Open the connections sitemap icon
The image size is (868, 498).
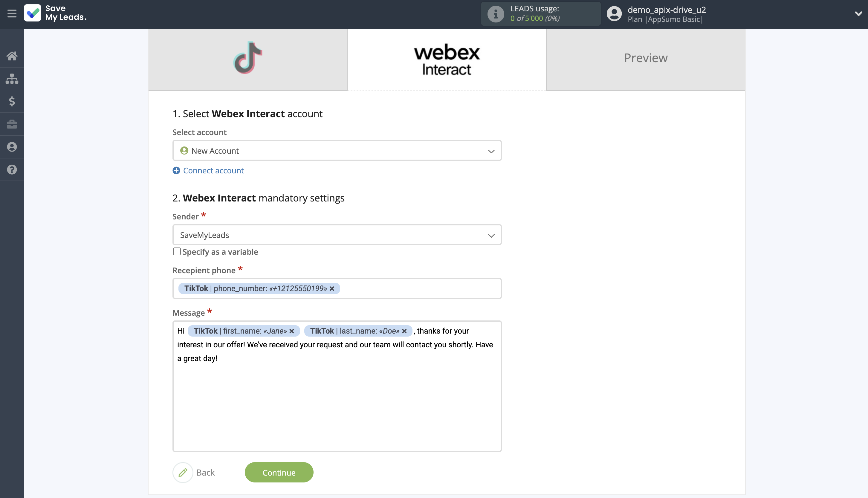pos(12,79)
